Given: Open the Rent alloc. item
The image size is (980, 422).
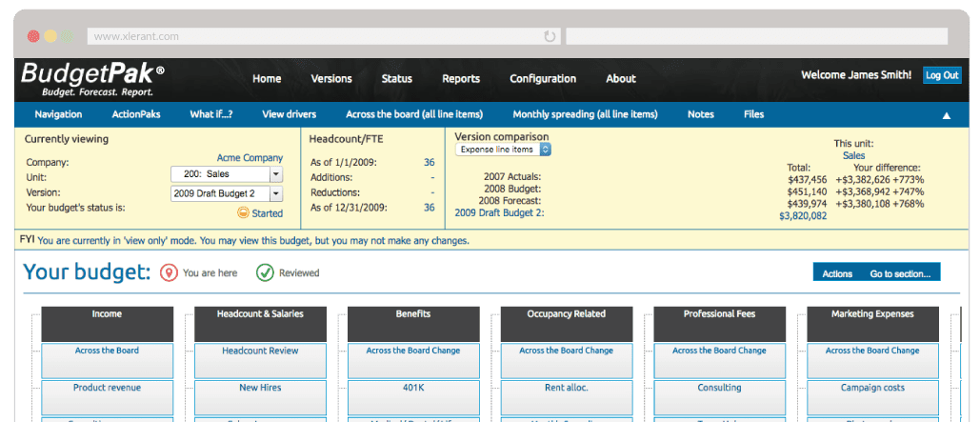Looking at the screenshot, I should point(567,397).
